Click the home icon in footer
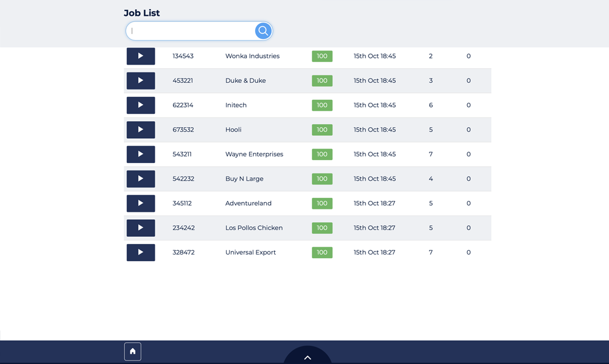609x364 pixels. coord(133,351)
